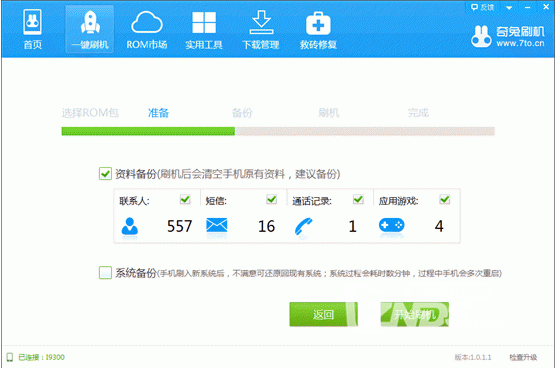This screenshot has height=368, width=555.
Task: Open 实用工具 grid icon
Action: point(204,23)
